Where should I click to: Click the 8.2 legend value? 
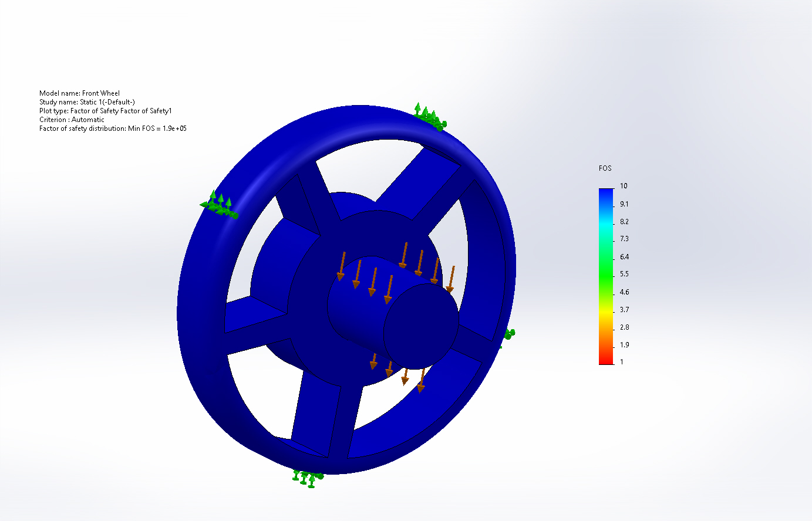[x=624, y=222]
